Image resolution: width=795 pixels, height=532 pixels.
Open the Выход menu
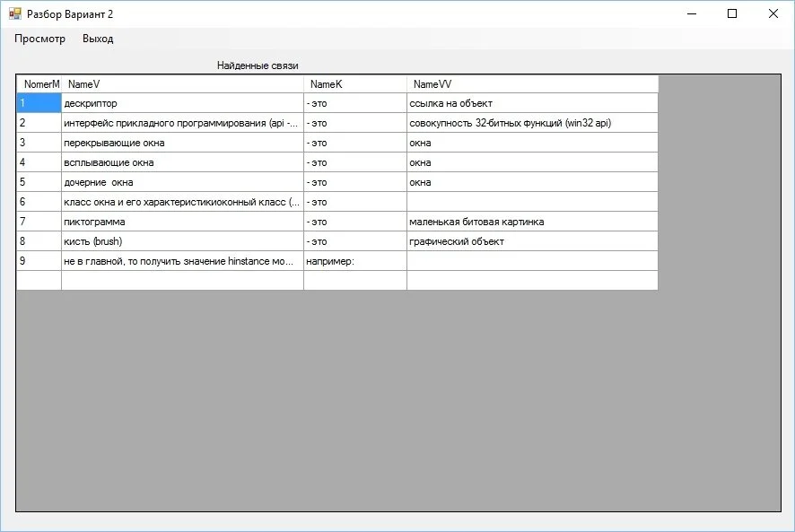98,39
